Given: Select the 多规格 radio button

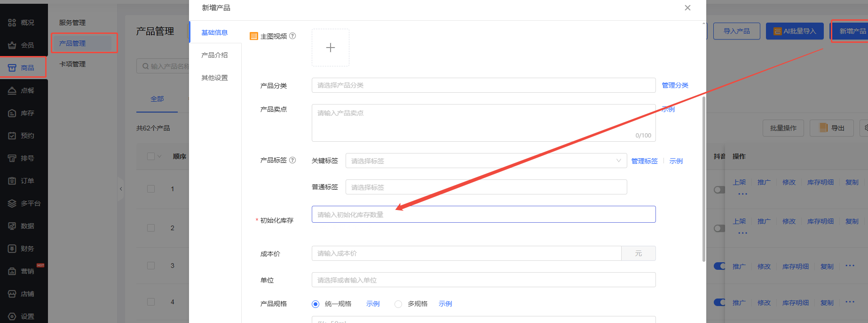Looking at the screenshot, I should [x=398, y=304].
